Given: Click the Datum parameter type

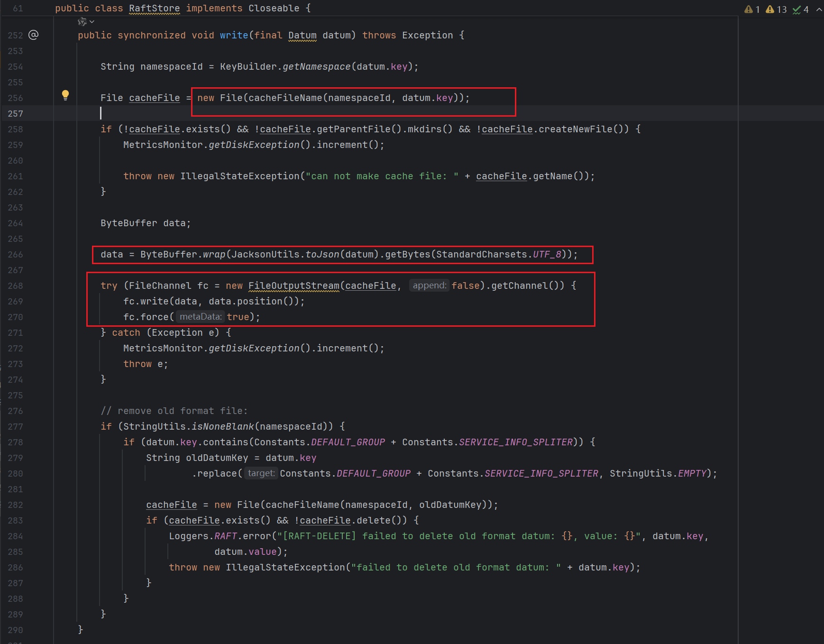Looking at the screenshot, I should click(x=302, y=36).
